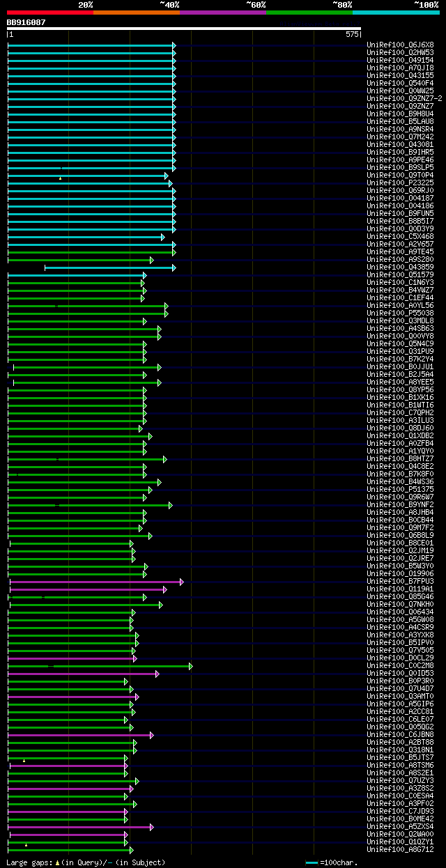Click the UniRef100_Q9ZNZ7-2 entry
This screenshot has width=446, height=868.
(404, 98)
